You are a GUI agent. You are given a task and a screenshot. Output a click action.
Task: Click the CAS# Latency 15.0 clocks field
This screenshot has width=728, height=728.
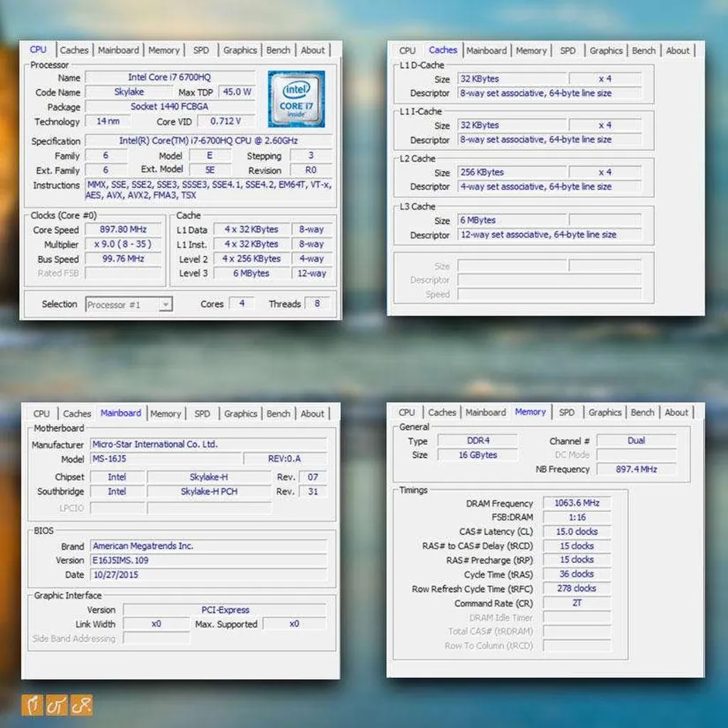pyautogui.click(x=576, y=532)
